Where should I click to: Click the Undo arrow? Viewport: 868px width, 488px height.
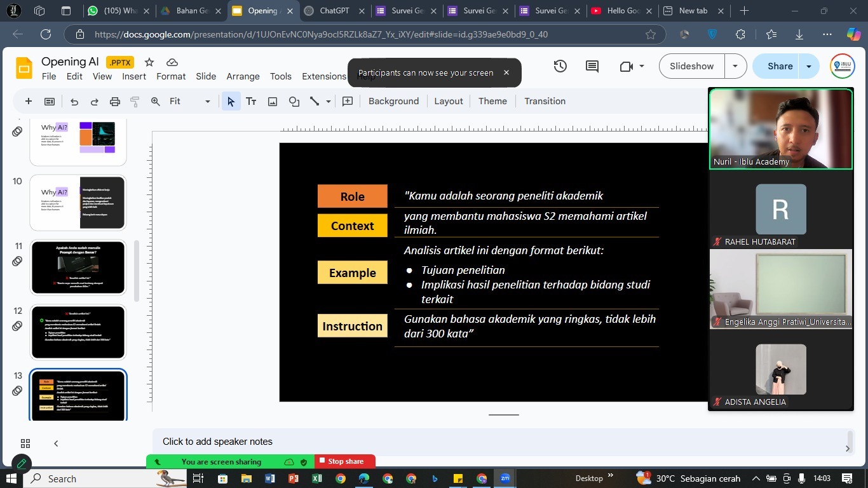coord(74,102)
